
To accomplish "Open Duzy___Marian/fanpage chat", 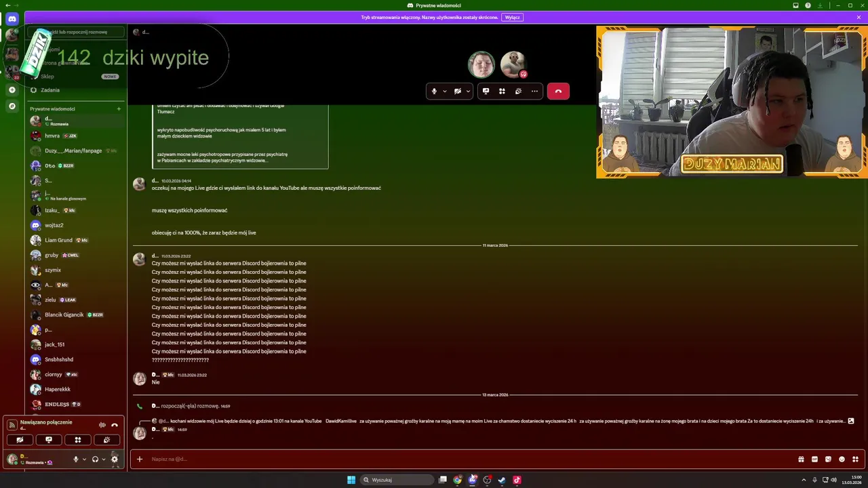I will (x=76, y=150).
